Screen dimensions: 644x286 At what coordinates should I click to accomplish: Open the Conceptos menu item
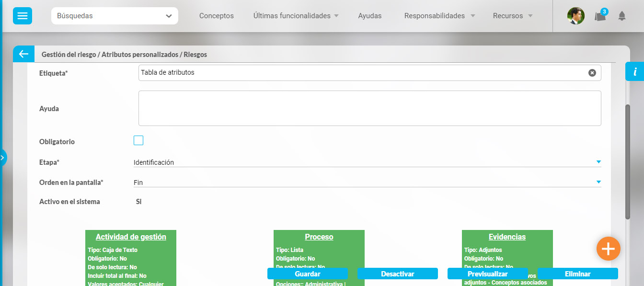(x=217, y=16)
